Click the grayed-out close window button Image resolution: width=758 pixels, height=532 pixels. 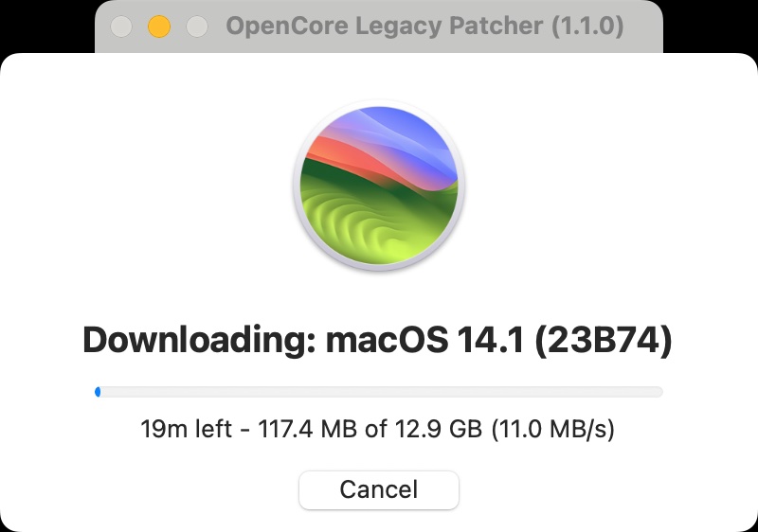[x=121, y=27]
